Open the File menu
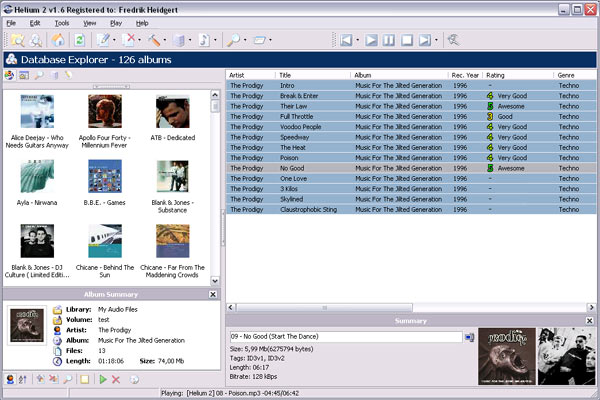 tap(11, 23)
